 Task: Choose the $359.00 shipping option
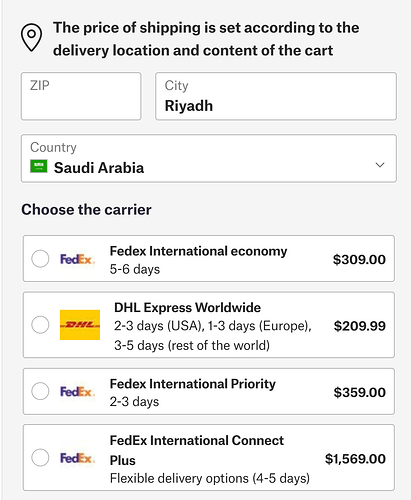(x=209, y=391)
